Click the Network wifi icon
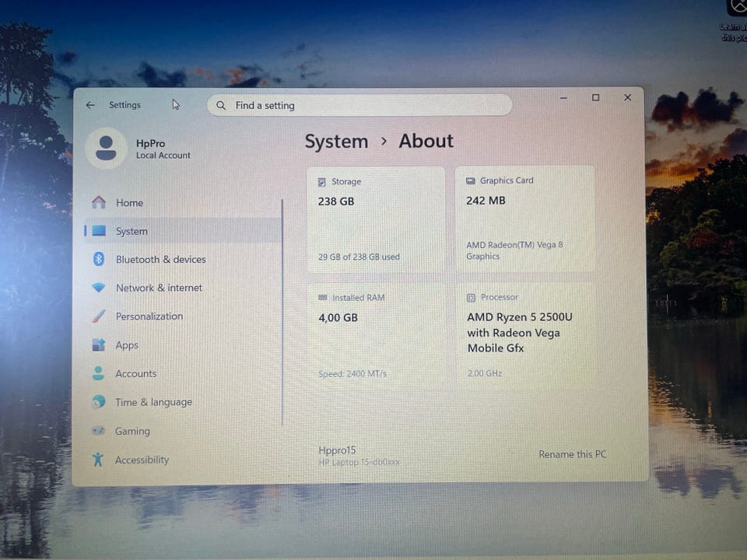Viewport: 747px width, 560px height. point(99,288)
